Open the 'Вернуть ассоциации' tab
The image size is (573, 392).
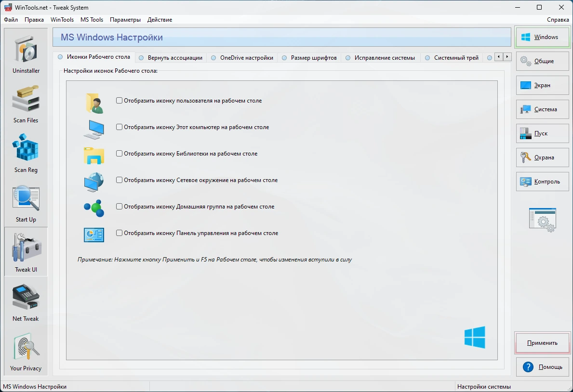click(x=171, y=58)
